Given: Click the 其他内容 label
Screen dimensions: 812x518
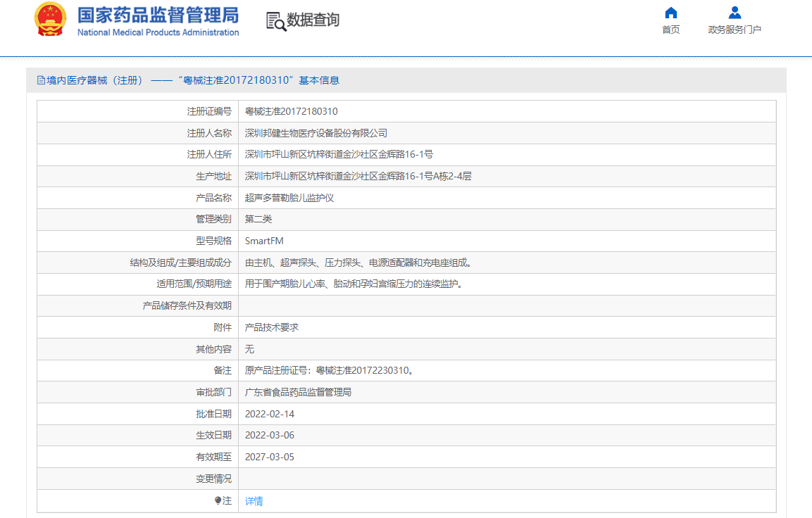Looking at the screenshot, I should click(x=213, y=349).
